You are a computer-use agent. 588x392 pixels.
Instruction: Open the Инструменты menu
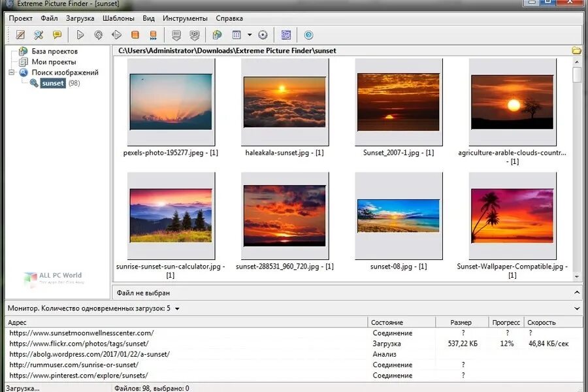coord(185,18)
